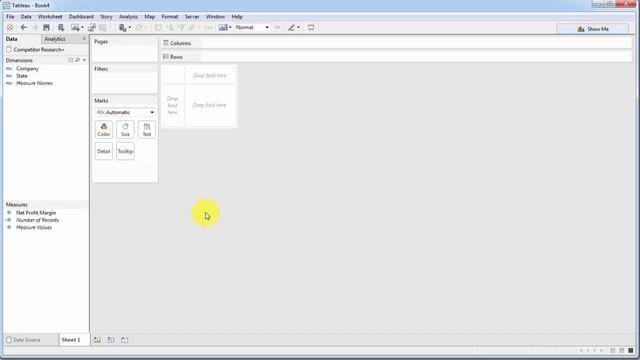Click the Save disk icon

(47, 27)
